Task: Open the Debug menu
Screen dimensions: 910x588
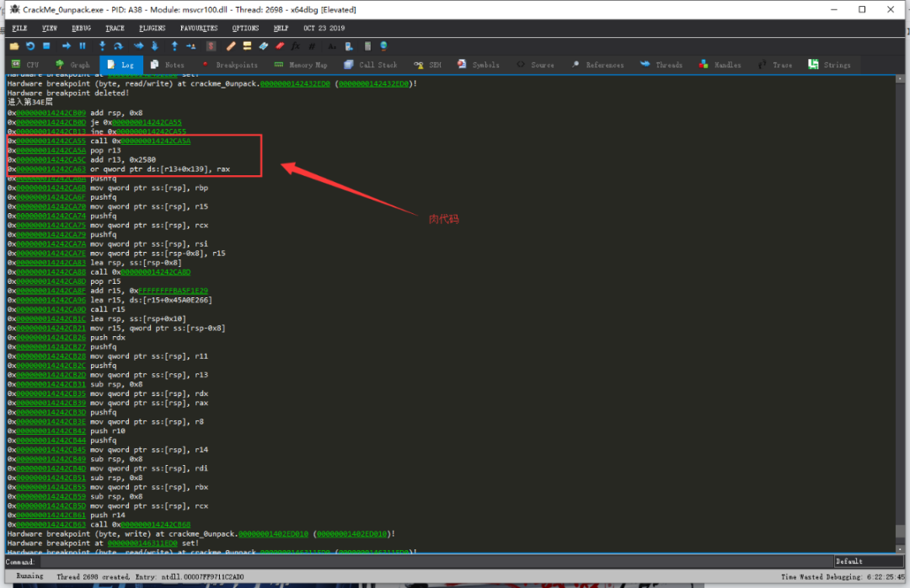Action: pos(82,28)
